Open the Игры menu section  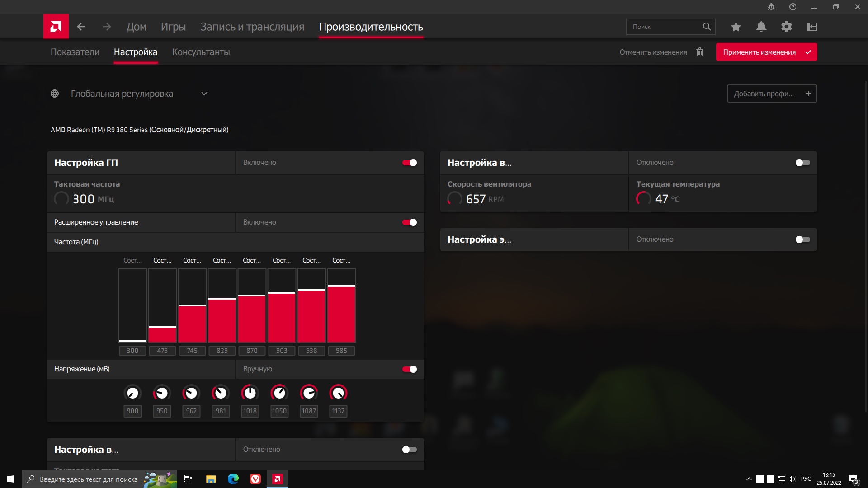pos(173,27)
